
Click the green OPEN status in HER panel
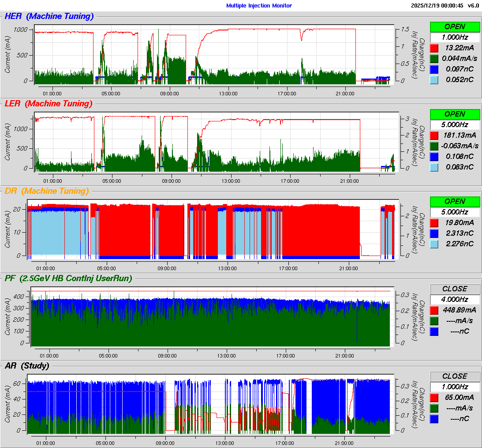(x=455, y=27)
